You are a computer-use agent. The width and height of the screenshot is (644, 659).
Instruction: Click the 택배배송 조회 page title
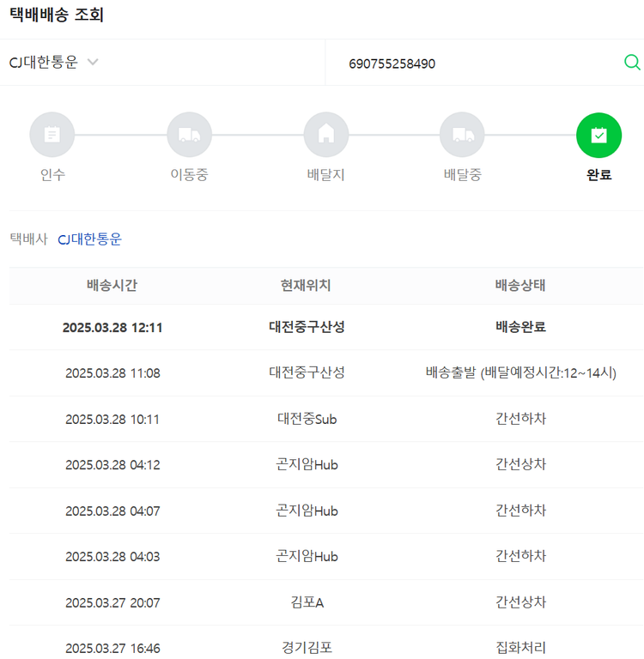point(57,15)
